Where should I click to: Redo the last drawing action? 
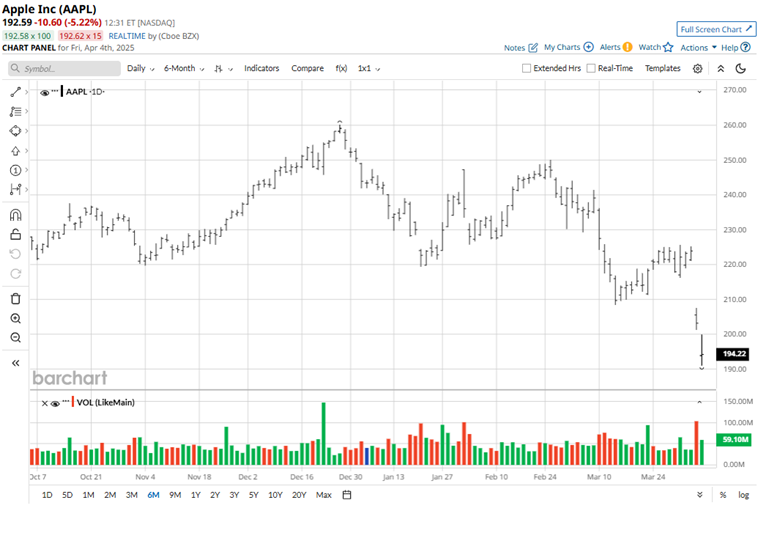[x=15, y=273]
